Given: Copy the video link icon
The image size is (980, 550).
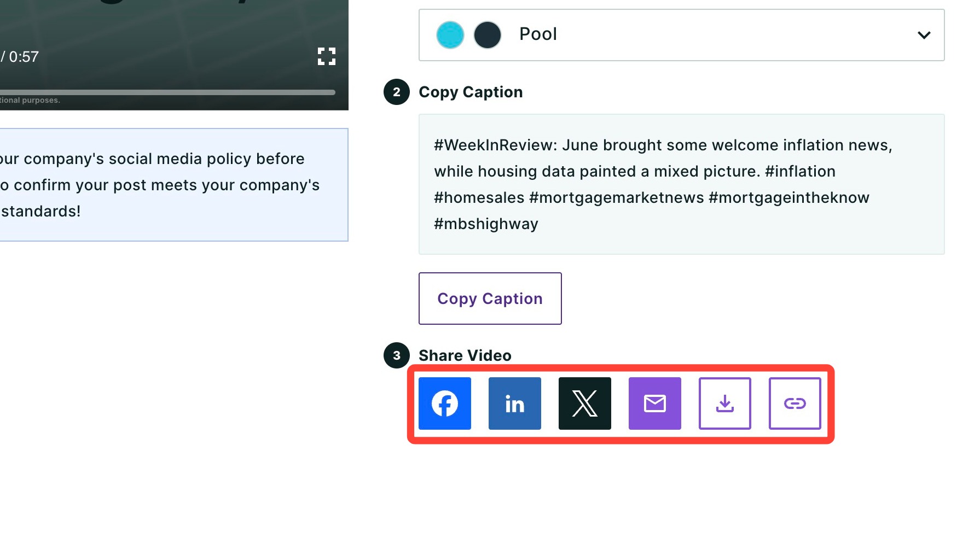Looking at the screenshot, I should click(795, 403).
